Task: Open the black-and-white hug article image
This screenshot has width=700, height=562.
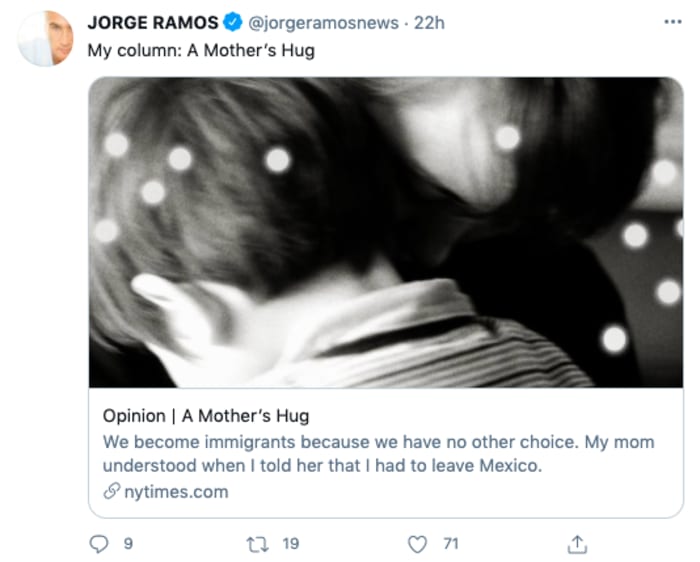Action: (385, 231)
